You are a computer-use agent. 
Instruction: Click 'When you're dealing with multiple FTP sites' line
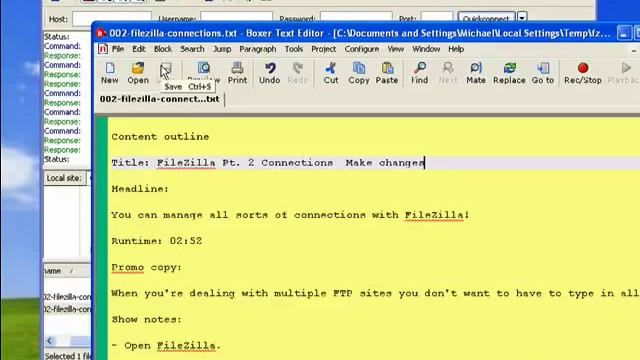coord(375,293)
